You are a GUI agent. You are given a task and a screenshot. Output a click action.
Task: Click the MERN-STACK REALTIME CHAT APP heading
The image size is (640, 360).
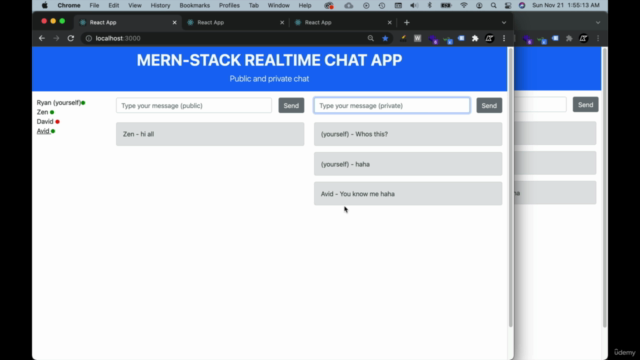269,60
